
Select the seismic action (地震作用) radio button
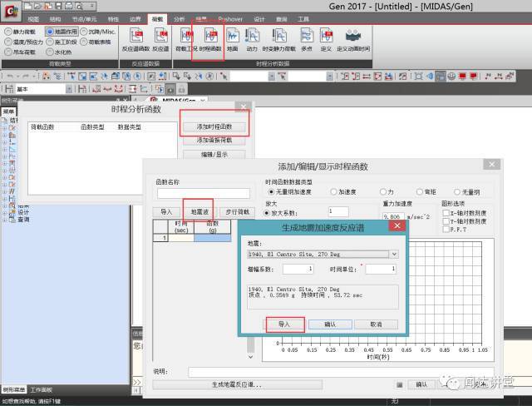pos(50,32)
